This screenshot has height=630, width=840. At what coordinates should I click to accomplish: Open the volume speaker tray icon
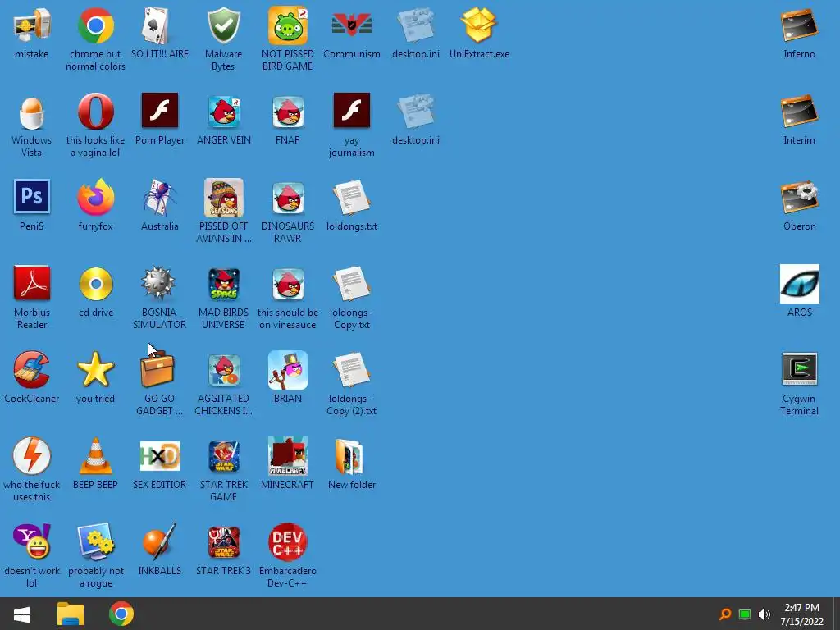coord(765,614)
